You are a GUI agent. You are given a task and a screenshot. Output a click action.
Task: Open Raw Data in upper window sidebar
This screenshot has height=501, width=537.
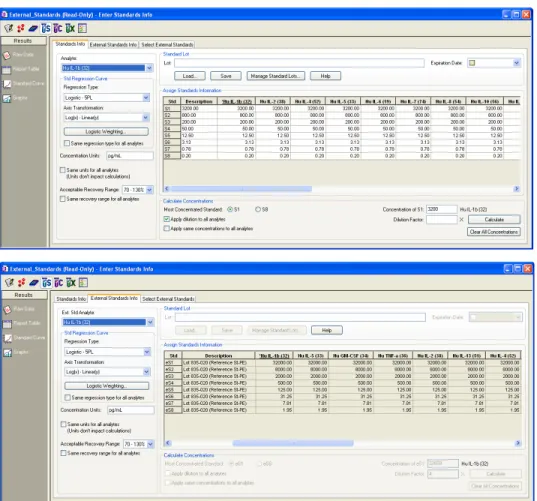18,55
